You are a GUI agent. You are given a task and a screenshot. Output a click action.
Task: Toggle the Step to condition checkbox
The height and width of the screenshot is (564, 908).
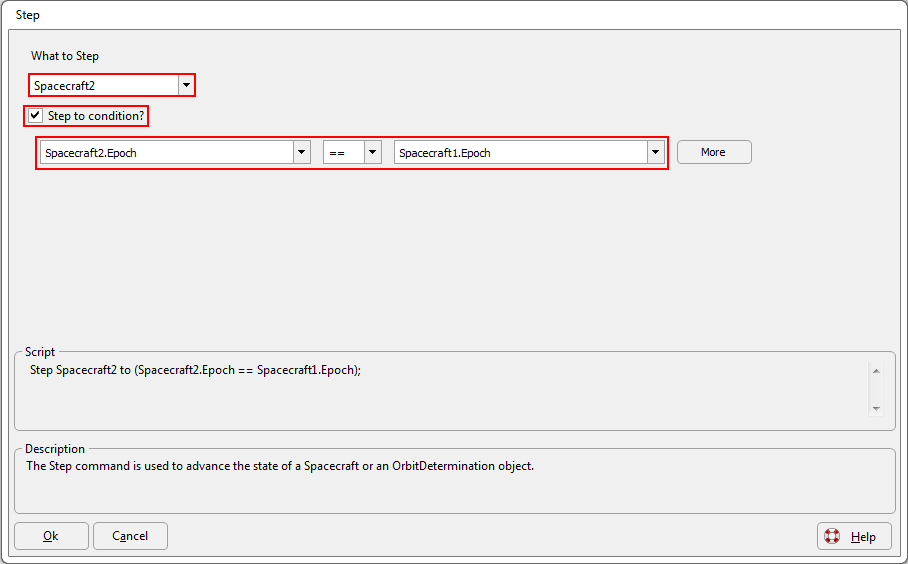click(x=35, y=115)
